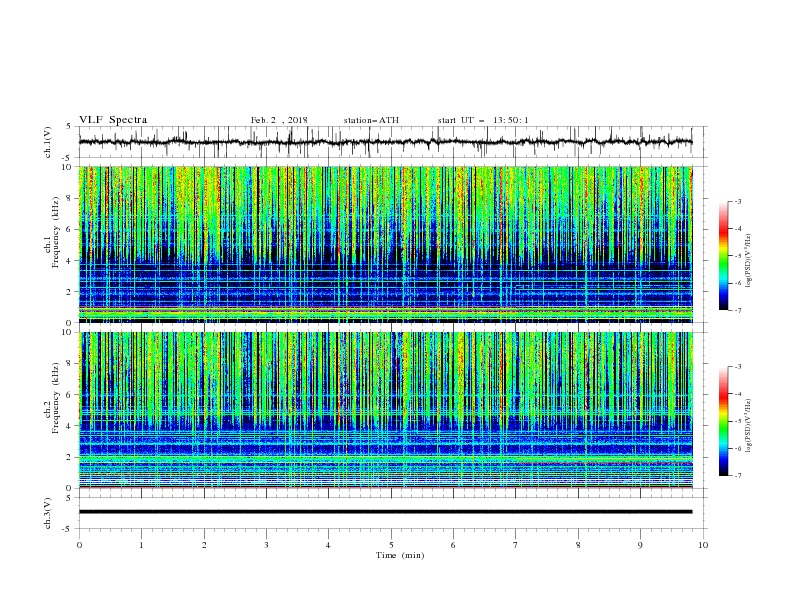Click the "Time (min)" axis title
Viewport: 792px width, 612px height.
tap(400, 555)
